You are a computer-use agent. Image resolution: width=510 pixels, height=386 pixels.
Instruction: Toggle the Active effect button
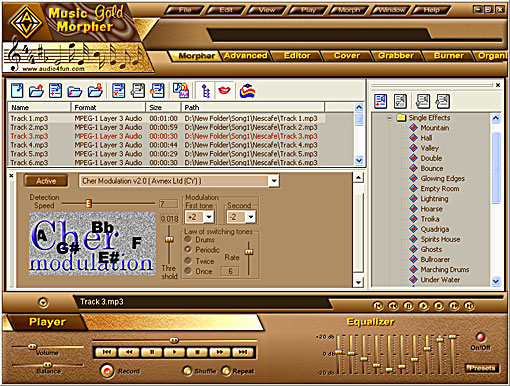click(46, 181)
